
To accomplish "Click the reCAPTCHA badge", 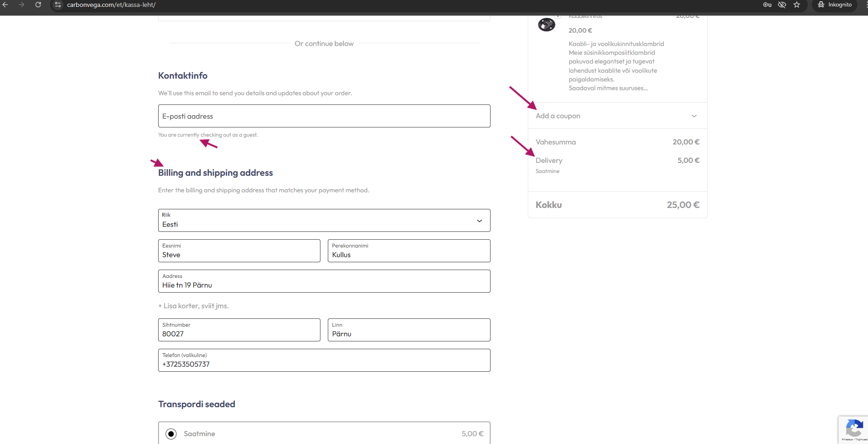I will click(854, 429).
